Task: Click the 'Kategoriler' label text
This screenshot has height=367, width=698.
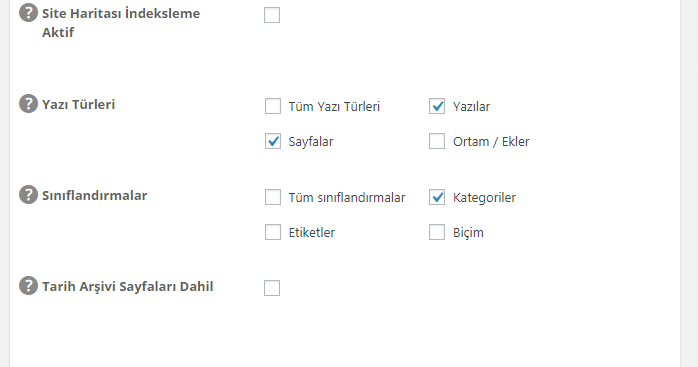Action: point(484,198)
